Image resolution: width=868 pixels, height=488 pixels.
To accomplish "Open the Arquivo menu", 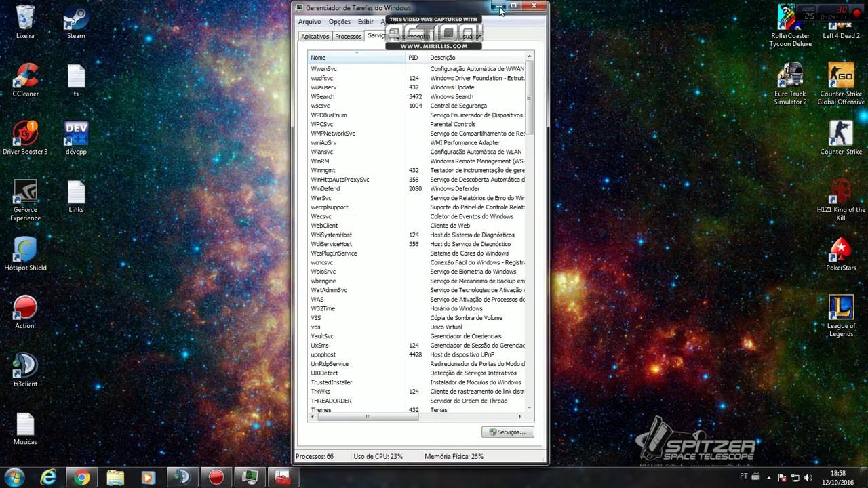I will point(310,22).
